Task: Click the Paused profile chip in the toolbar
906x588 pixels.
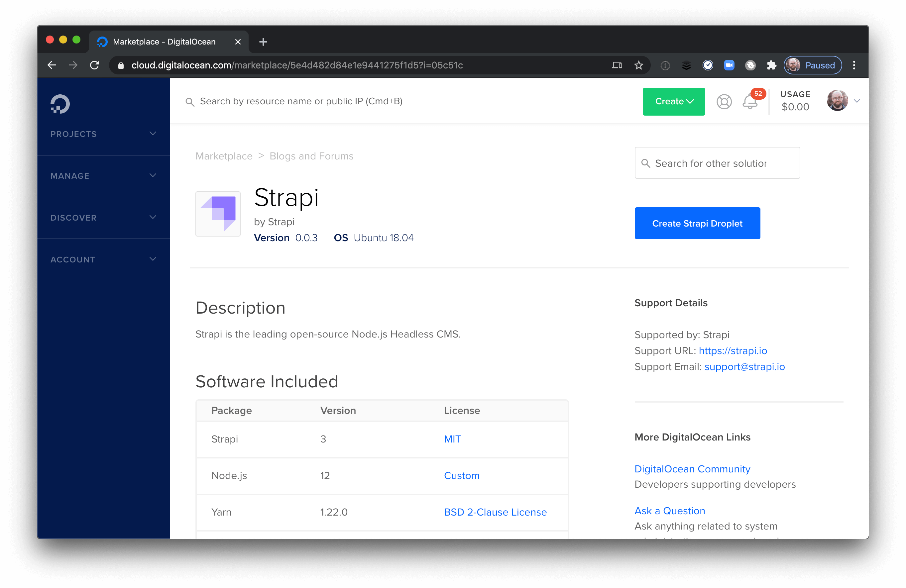Action: [x=812, y=65]
